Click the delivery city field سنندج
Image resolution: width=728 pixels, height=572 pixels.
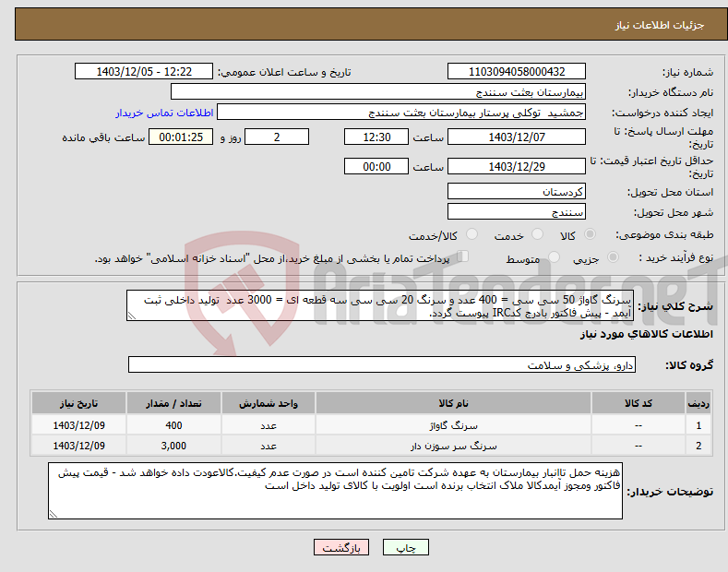[x=517, y=211]
